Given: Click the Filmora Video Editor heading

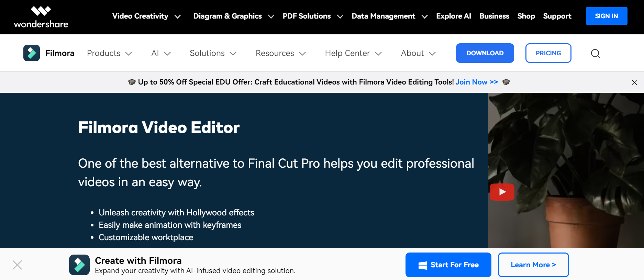Looking at the screenshot, I should [159, 127].
